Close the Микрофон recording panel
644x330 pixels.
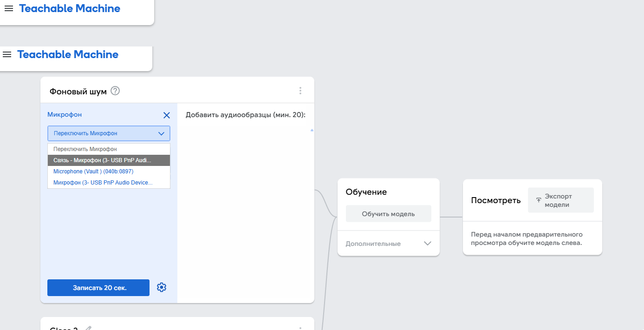167,115
